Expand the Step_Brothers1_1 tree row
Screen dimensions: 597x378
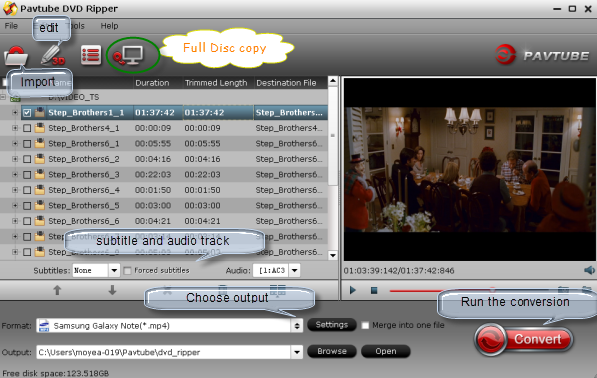click(15, 113)
